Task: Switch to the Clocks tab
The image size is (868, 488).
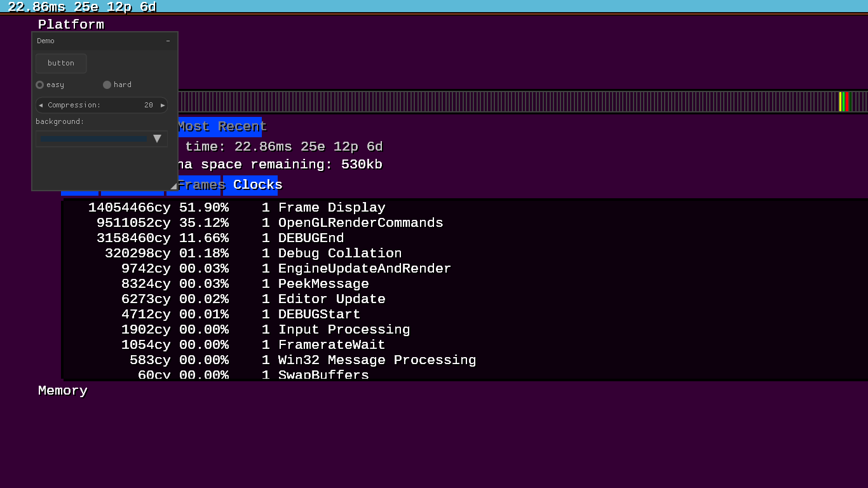Action: tap(257, 185)
